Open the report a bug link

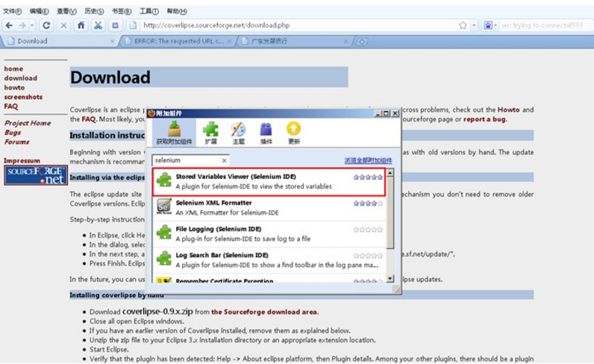pyautogui.click(x=484, y=119)
